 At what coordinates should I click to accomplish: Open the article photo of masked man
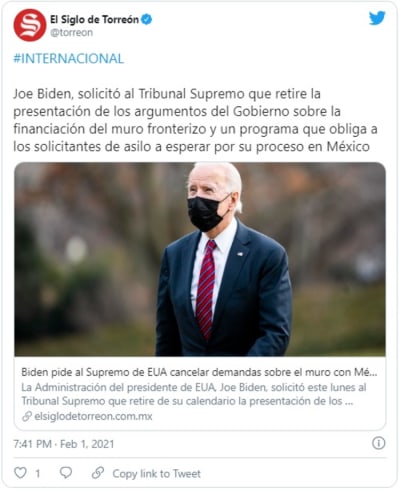tap(200, 259)
